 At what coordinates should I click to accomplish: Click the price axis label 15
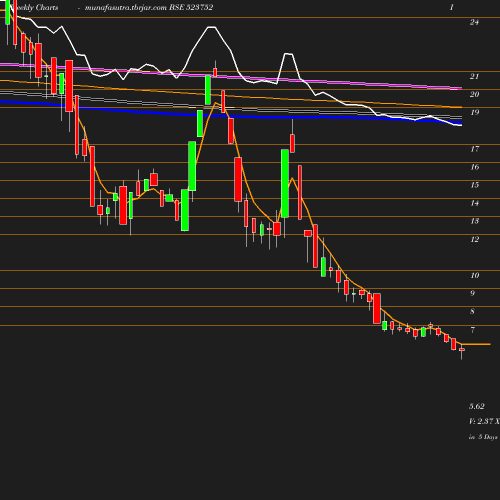pos(474,185)
